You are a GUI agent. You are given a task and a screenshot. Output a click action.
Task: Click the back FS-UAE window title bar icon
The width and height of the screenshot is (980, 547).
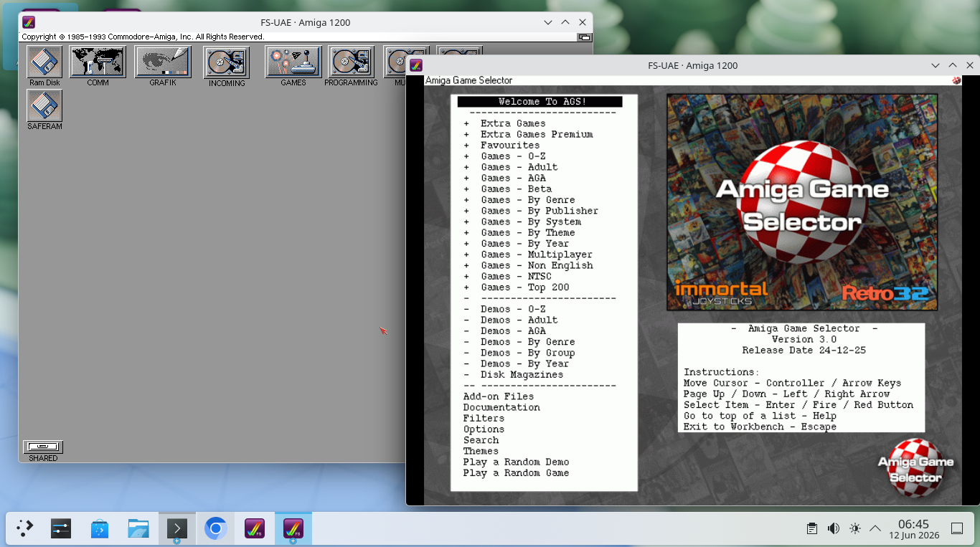29,22
